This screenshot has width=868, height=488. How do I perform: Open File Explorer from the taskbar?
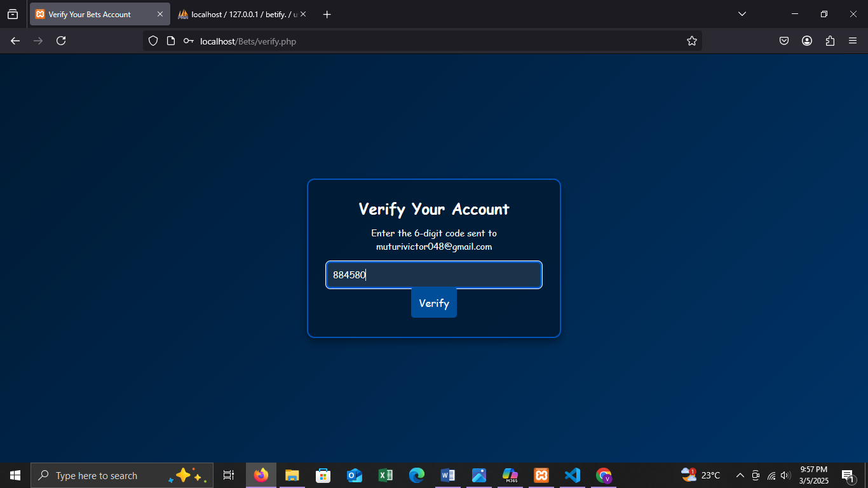(292, 475)
